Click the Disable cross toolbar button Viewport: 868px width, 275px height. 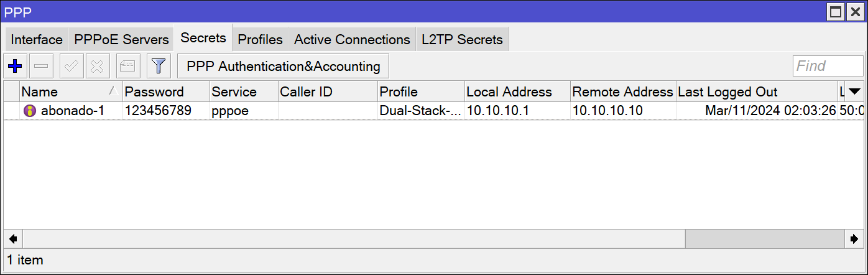(x=98, y=66)
